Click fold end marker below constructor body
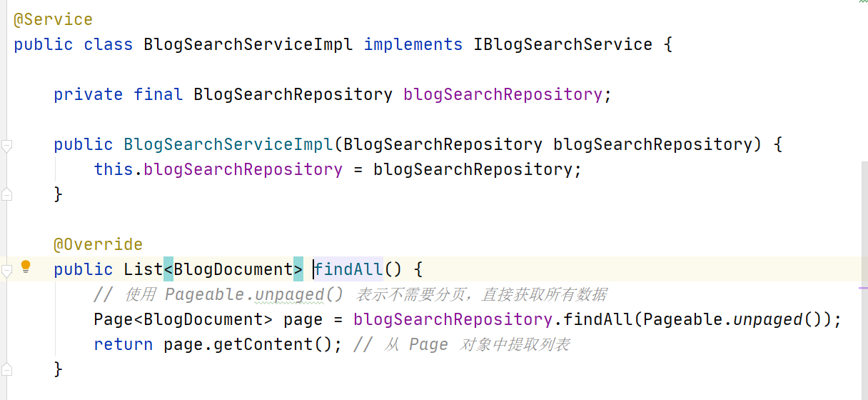The height and width of the screenshot is (400, 868). tap(6, 194)
